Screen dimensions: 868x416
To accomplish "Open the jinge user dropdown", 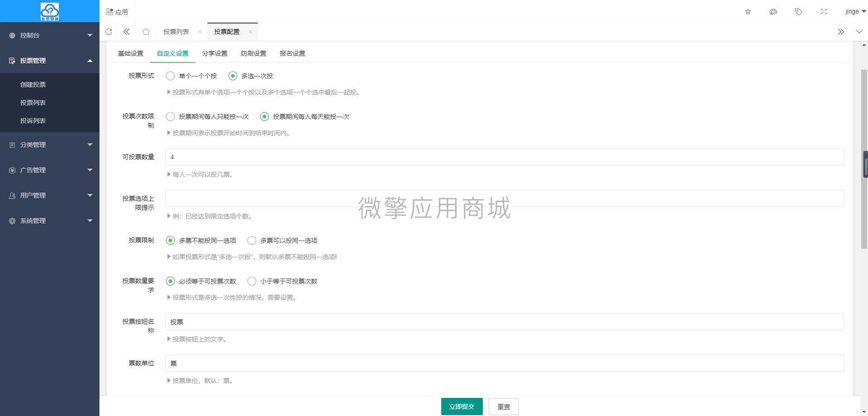I will [855, 12].
